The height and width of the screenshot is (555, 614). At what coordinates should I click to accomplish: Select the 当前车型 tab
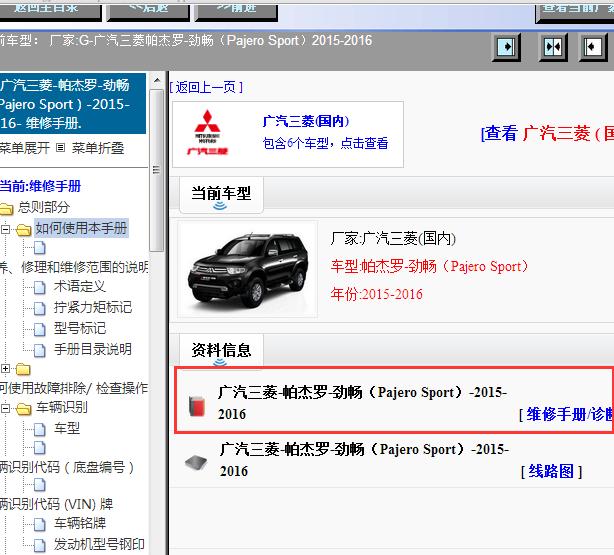(x=221, y=195)
